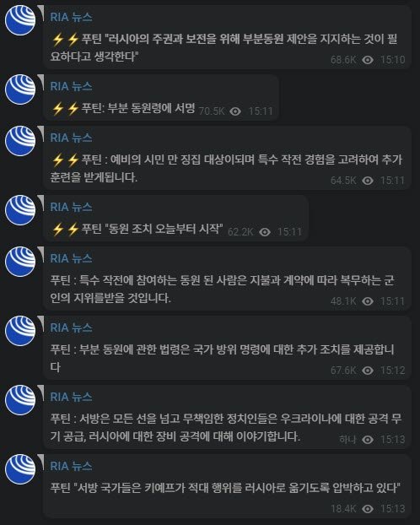Viewport: 420px width, 525px height.
Task: Click the 15:10 timestamp on first message
Action: coord(392,60)
